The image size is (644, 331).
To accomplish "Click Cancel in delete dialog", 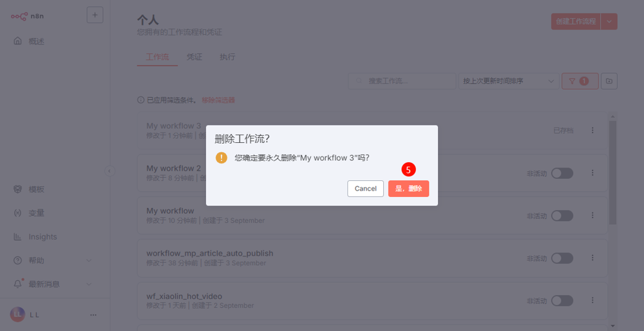I will [365, 189].
